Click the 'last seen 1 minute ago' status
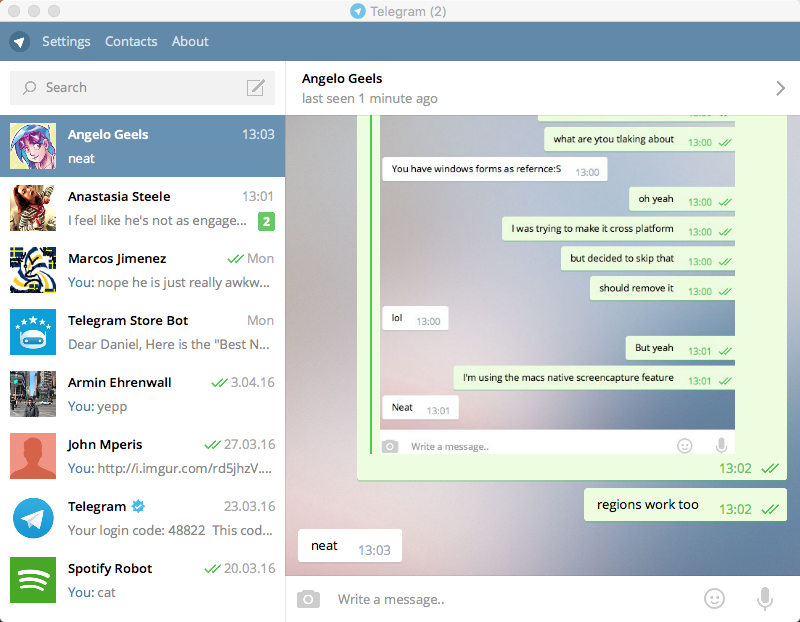Screen dimensions: 800x622 369,98
